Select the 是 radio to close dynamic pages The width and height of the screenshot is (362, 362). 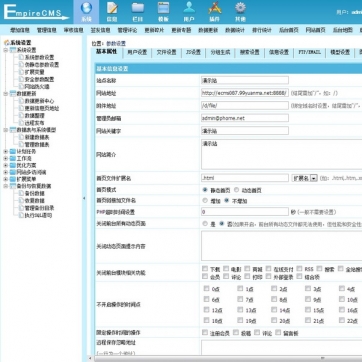[x=205, y=224]
